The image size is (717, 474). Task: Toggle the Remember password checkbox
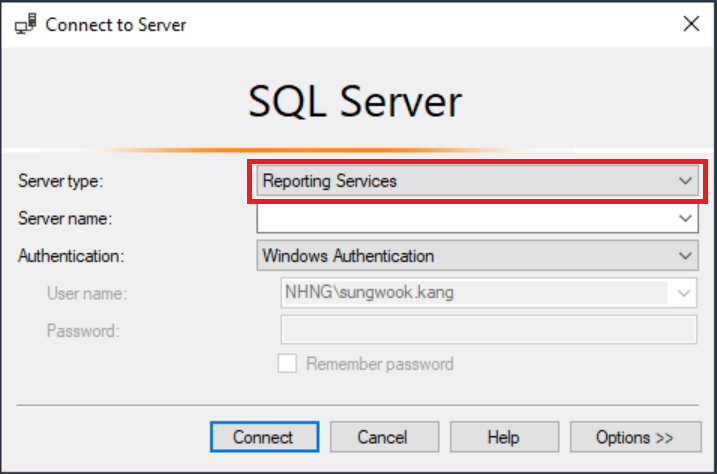tap(287, 364)
